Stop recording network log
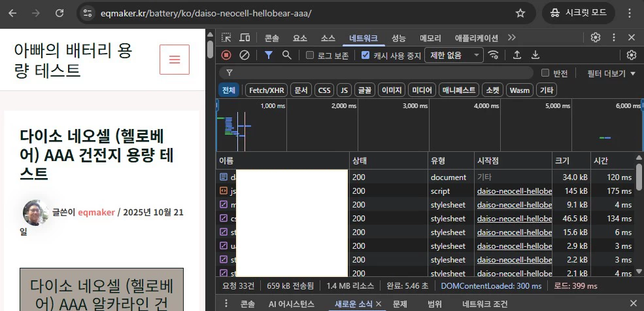 point(226,56)
